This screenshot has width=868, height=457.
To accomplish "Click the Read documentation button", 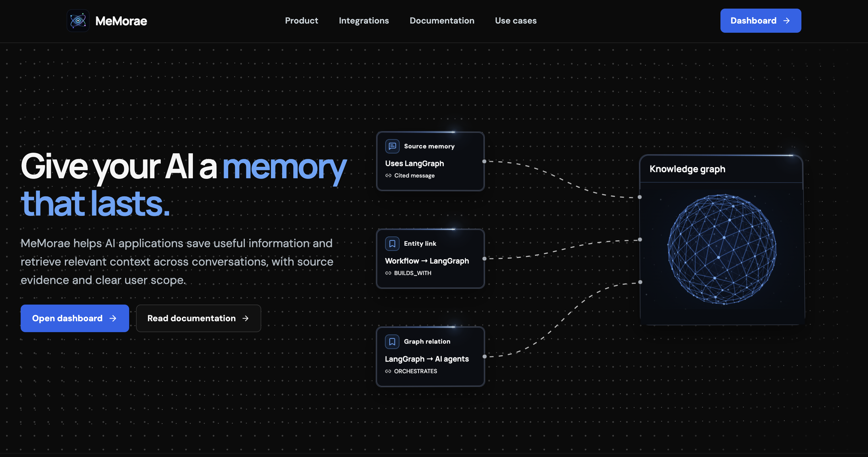I will point(198,318).
